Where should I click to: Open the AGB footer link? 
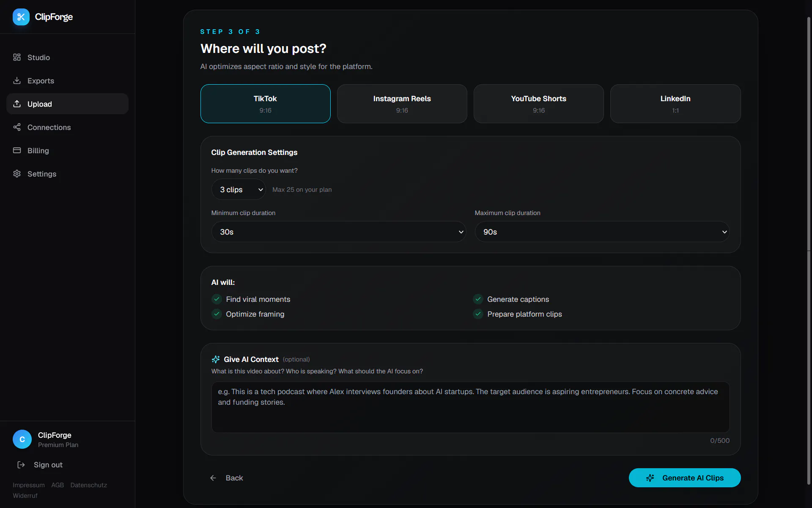point(58,485)
